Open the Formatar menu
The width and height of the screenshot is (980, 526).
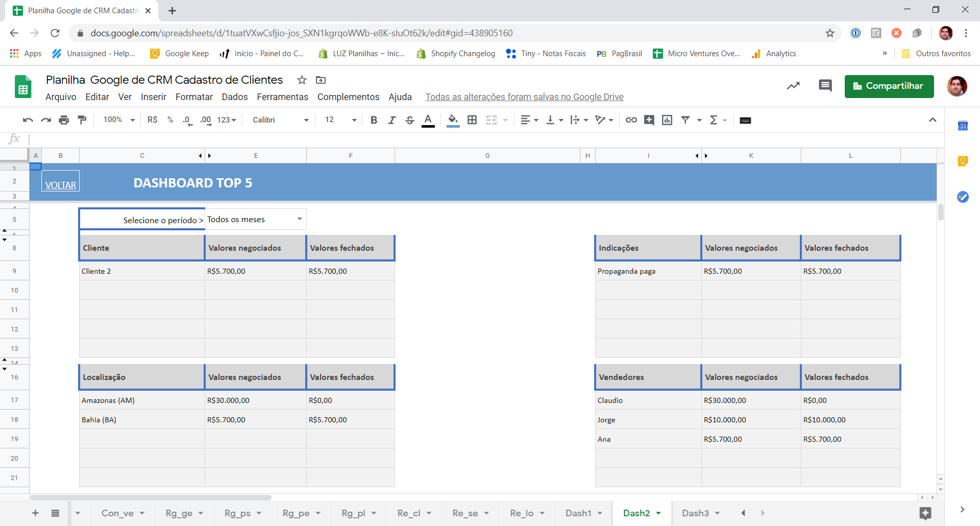point(194,97)
